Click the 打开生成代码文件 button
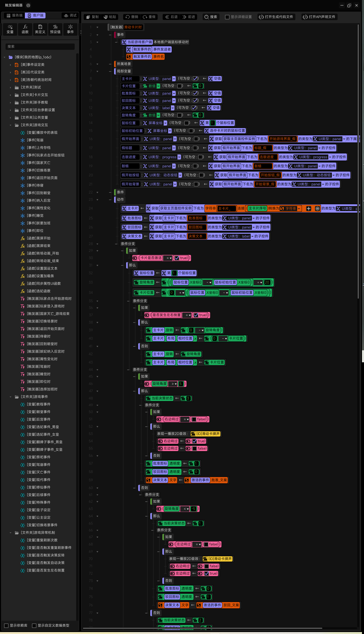The height and width of the screenshot is (634, 364). pyautogui.click(x=276, y=17)
